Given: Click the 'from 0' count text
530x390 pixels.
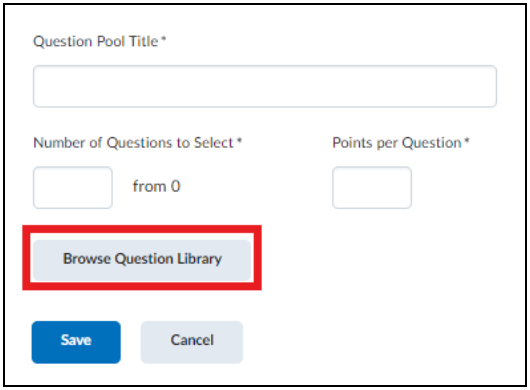Looking at the screenshot, I should 156,186.
